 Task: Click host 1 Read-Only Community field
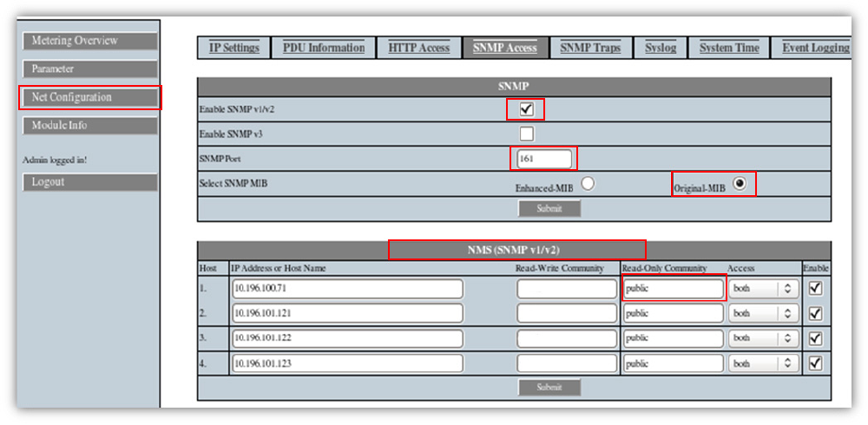[674, 288]
